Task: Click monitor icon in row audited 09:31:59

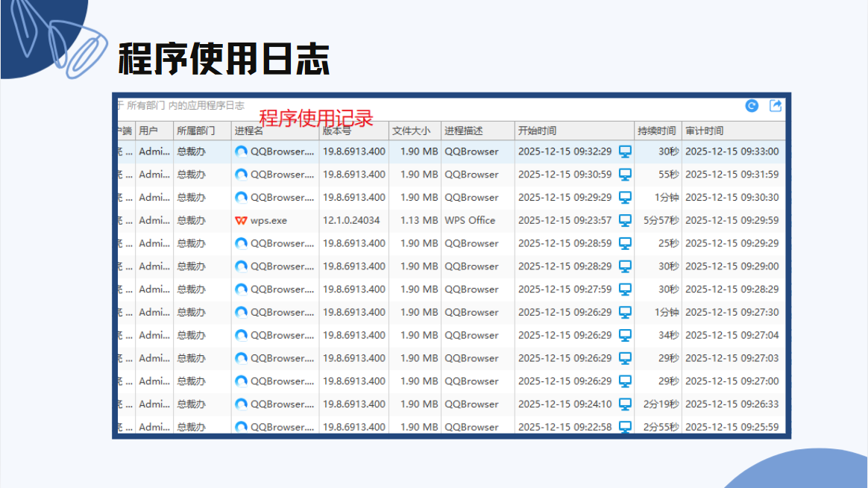Action: (625, 175)
